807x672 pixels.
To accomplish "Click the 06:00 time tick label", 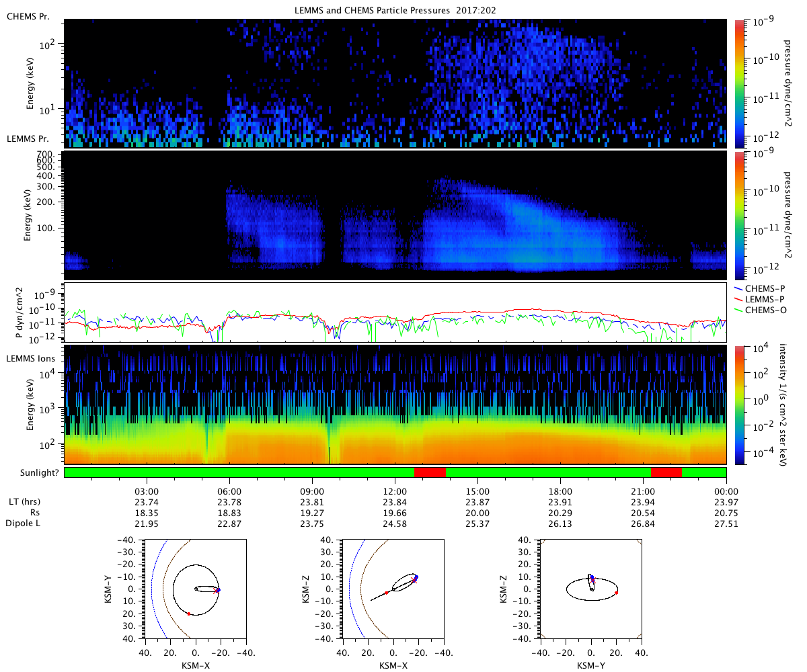I will [230, 491].
